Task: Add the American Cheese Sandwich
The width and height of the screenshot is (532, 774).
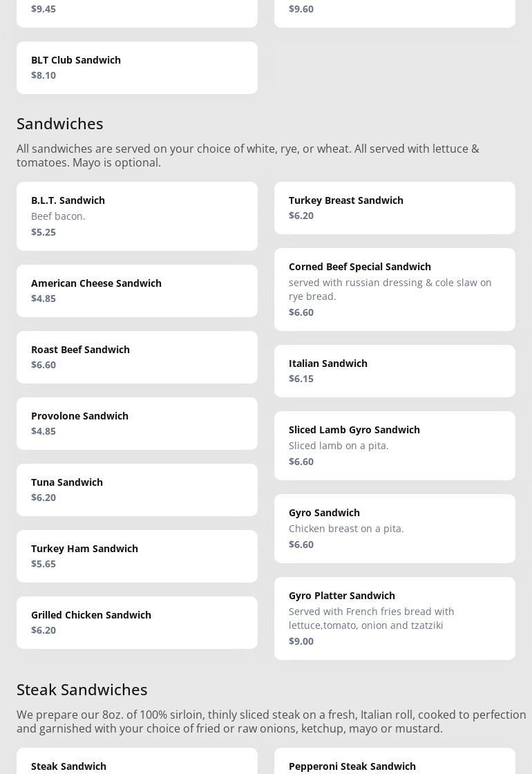Action: coord(137,290)
